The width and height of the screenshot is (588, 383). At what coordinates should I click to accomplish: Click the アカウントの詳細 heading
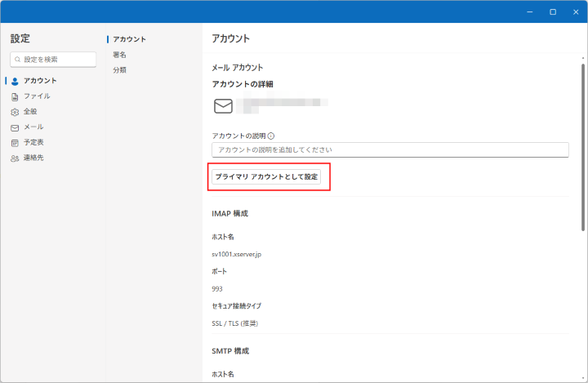(x=243, y=84)
